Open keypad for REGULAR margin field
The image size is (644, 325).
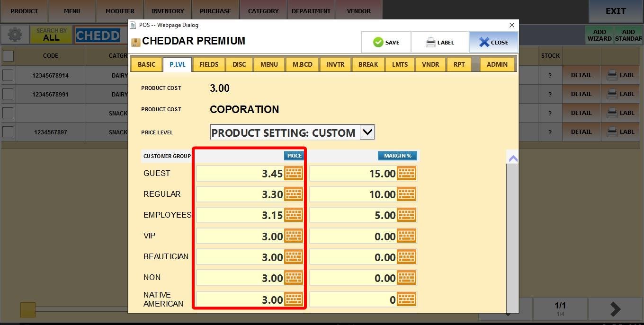coord(406,194)
